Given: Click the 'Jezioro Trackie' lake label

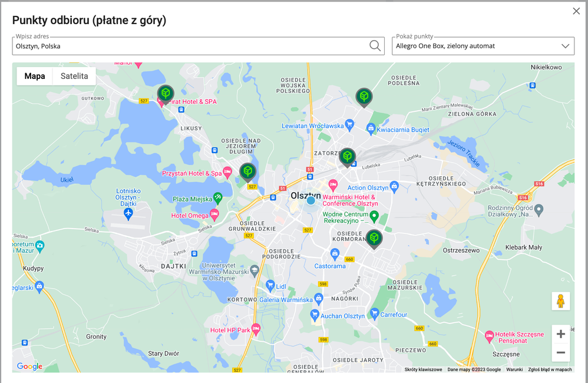Looking at the screenshot, I should pos(464,153).
